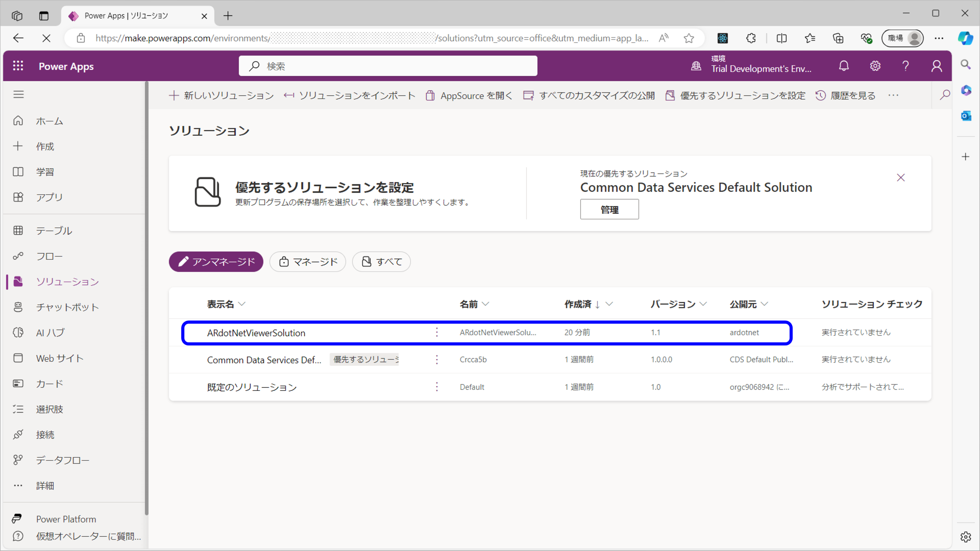980x551 pixels.
Task: Open the solutions search magnifier icon
Action: (945, 95)
